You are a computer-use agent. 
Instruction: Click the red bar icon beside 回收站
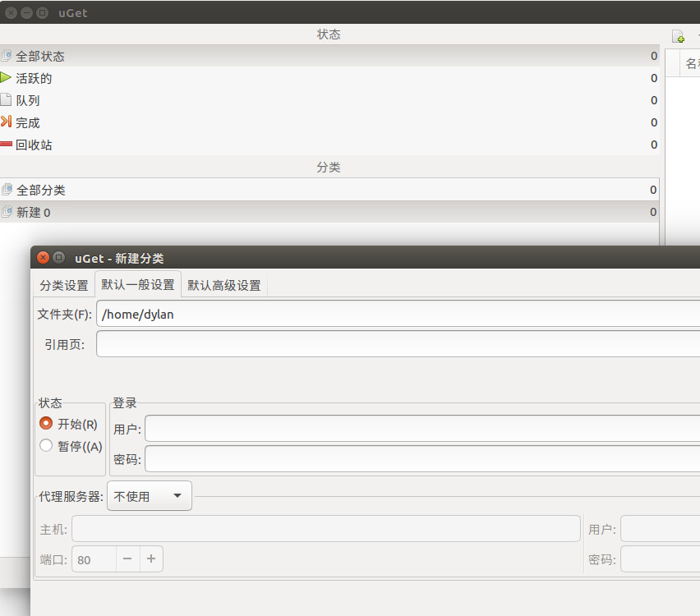tap(6, 145)
